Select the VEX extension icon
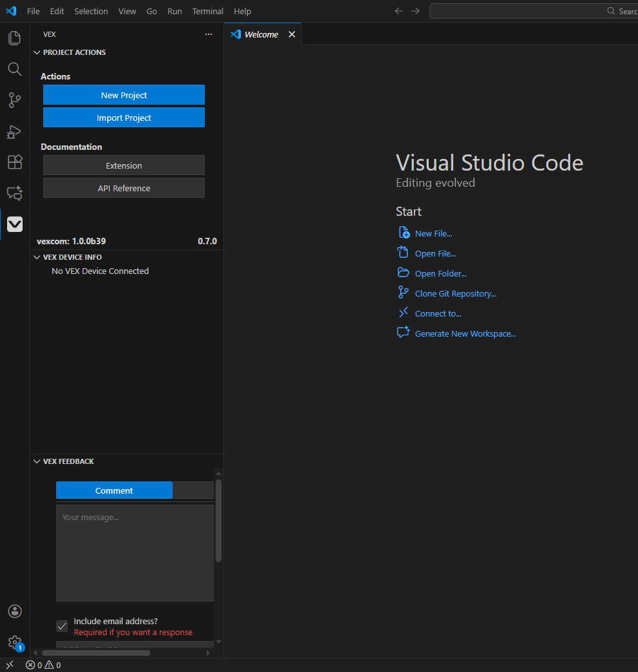This screenshot has height=672, width=638. [14, 224]
